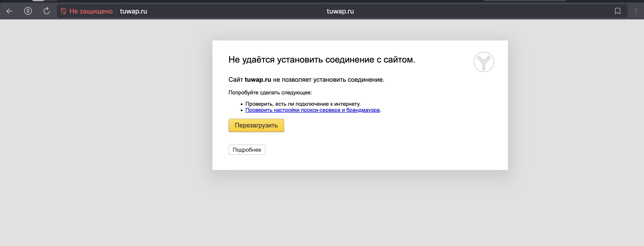Image resolution: width=644 pixels, height=246 pixels.
Task: Click the "Попробуйте сделать следующее" text
Action: pyautogui.click(x=270, y=92)
